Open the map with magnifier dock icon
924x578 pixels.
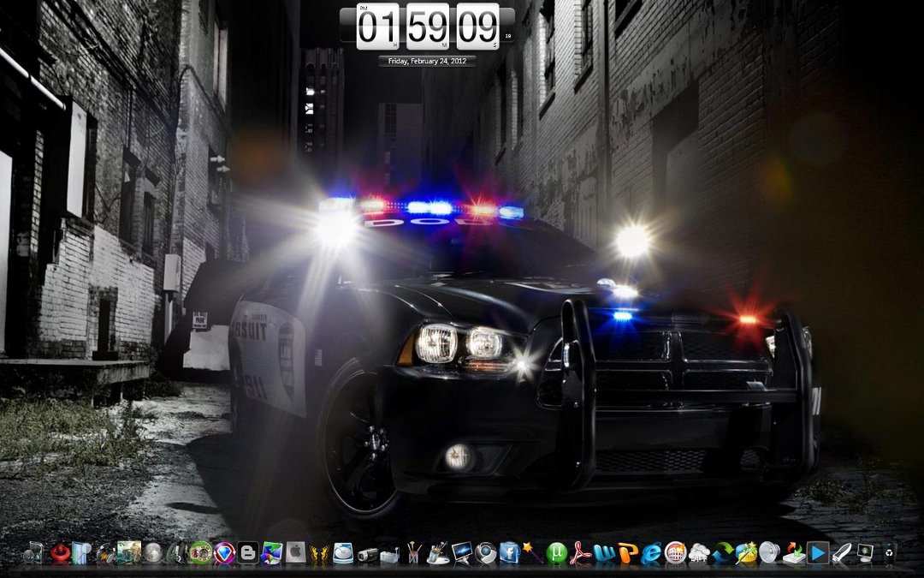coord(80,552)
